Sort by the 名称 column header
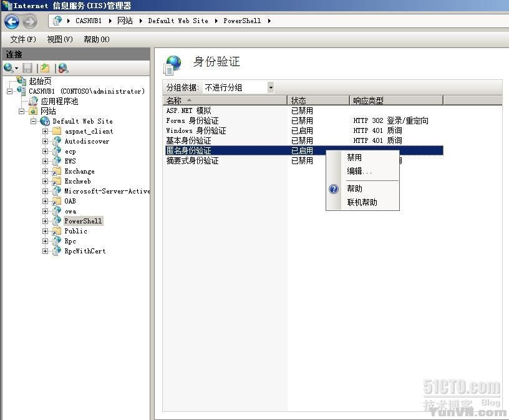This screenshot has width=509, height=420. click(225, 100)
